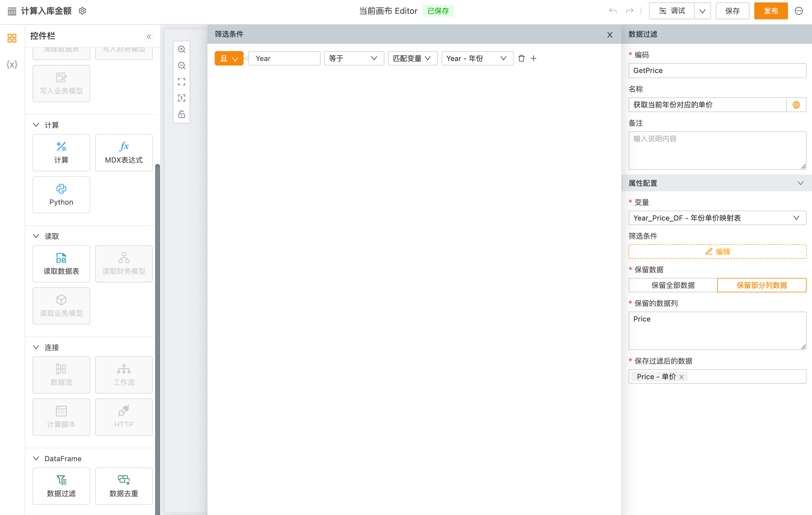Open the 且 logic dropdown
This screenshot has width=812, height=515.
click(229, 58)
